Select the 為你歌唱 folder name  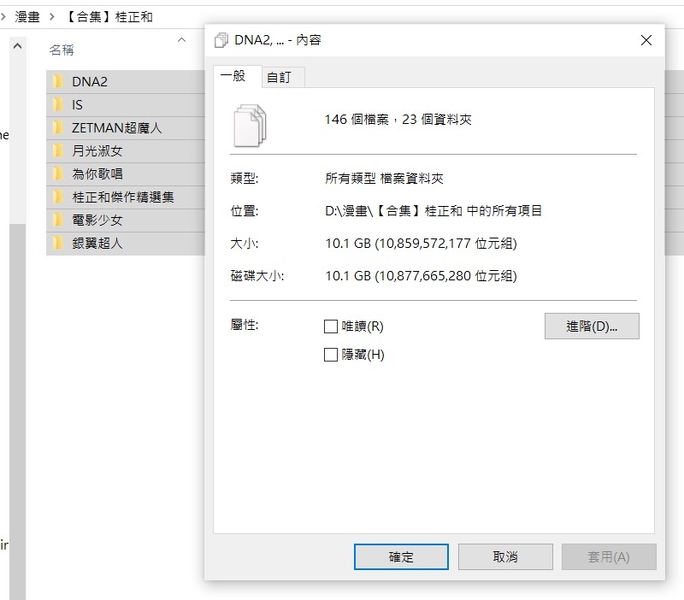pos(97,174)
